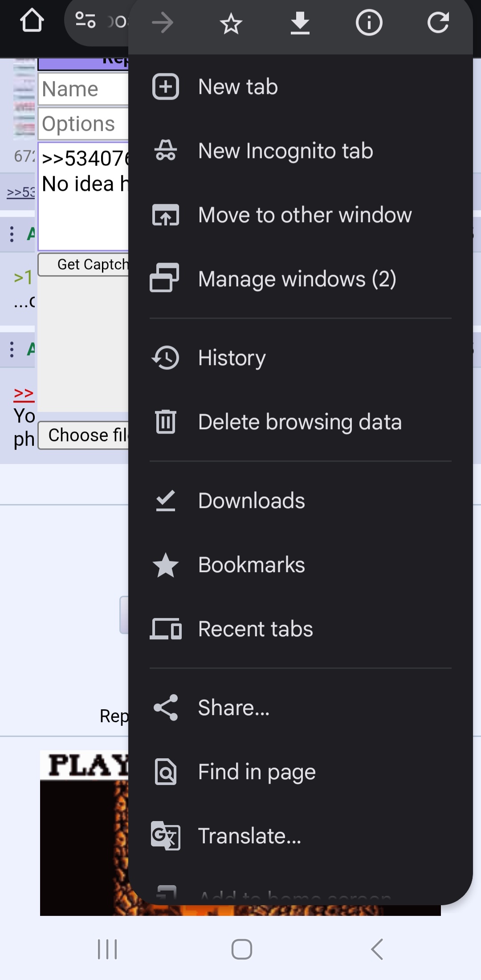The width and height of the screenshot is (481, 980).
Task: Tap the Share nodes icon
Action: (166, 708)
